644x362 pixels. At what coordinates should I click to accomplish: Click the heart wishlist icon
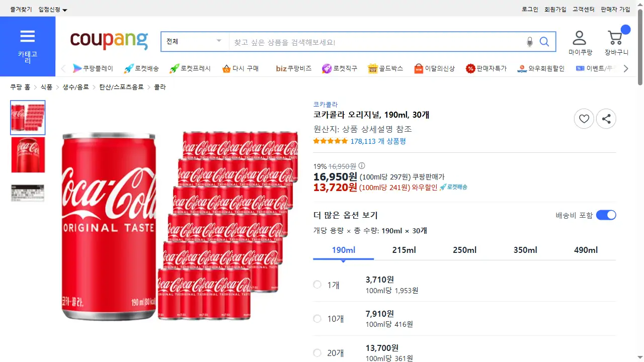pyautogui.click(x=584, y=119)
